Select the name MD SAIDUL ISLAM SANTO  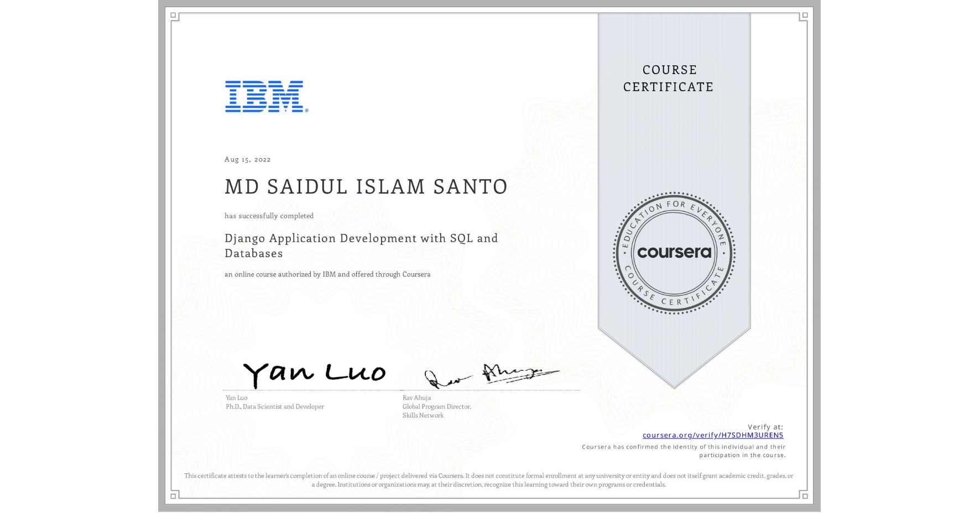pos(366,187)
